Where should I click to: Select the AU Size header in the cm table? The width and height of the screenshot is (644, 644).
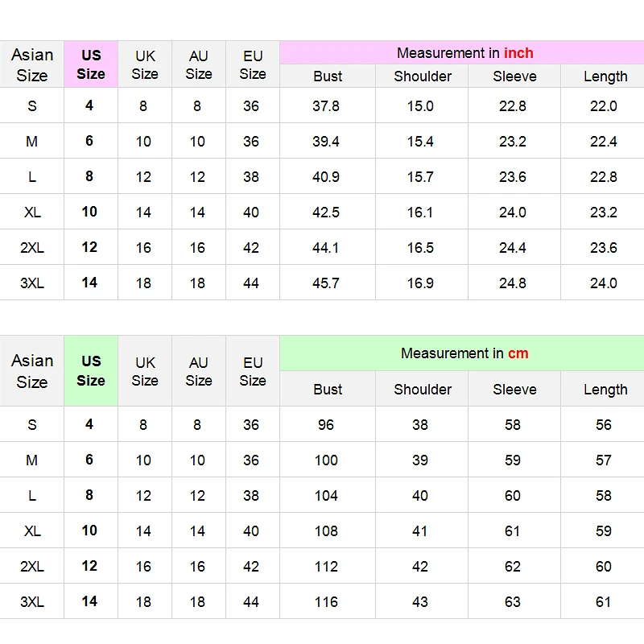tap(199, 371)
